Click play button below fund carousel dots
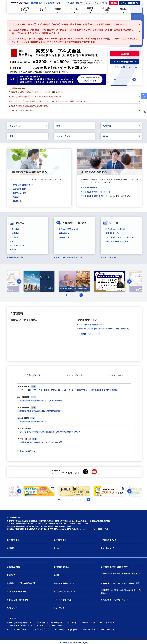The image size is (147, 644). pyautogui.click(x=81, y=295)
